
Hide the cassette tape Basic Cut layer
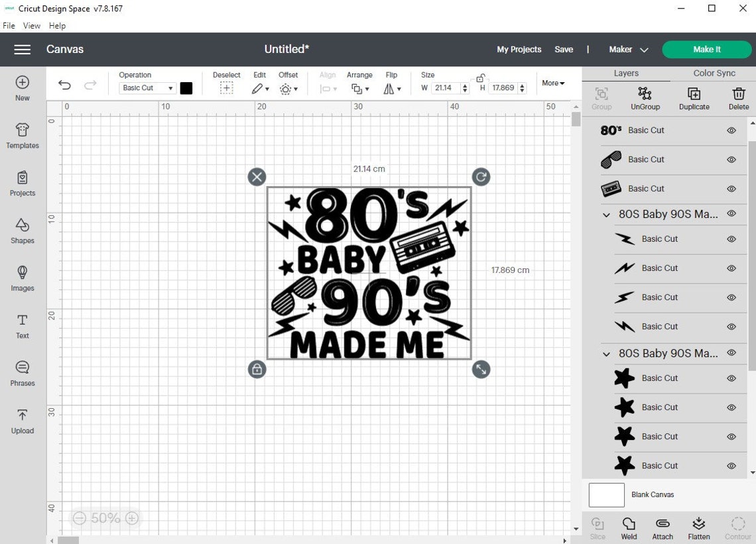731,188
